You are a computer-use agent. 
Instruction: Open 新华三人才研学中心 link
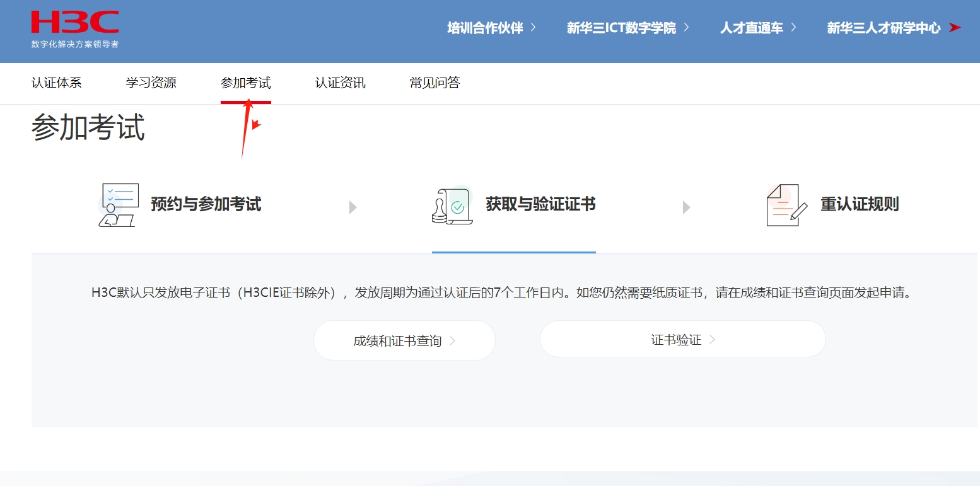[x=884, y=28]
